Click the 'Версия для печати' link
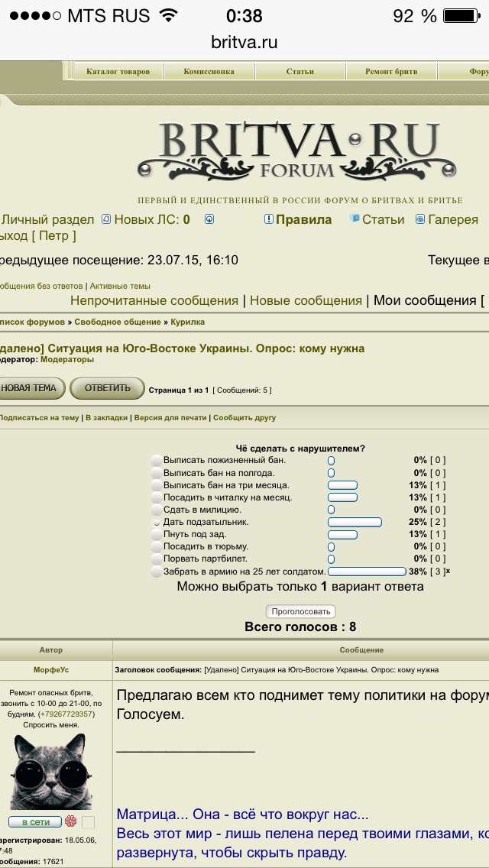Screen dimensions: 489x868 click(x=170, y=418)
